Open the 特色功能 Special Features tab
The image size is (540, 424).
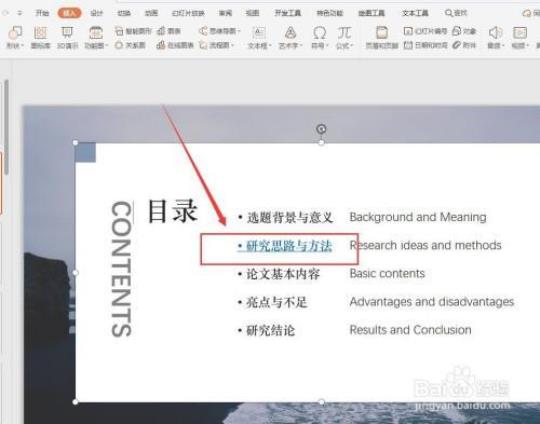point(330,13)
